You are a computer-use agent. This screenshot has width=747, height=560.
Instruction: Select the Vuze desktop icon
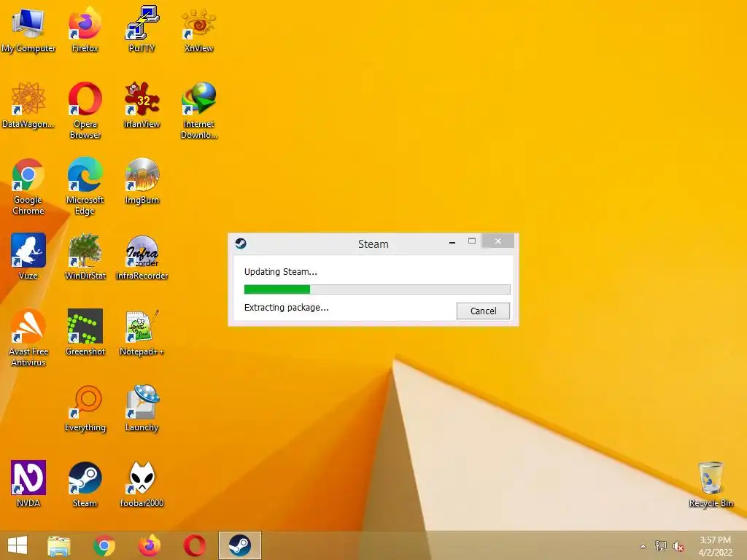click(x=28, y=256)
